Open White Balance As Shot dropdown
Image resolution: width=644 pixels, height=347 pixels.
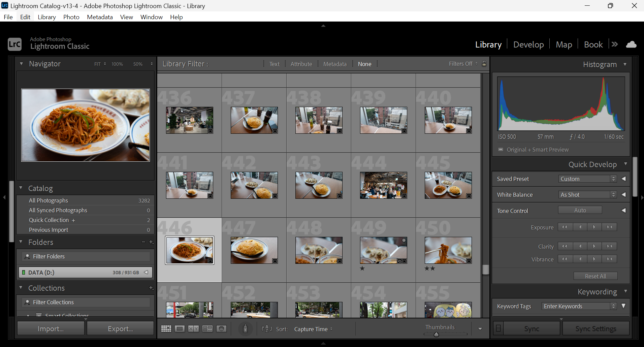click(x=587, y=195)
